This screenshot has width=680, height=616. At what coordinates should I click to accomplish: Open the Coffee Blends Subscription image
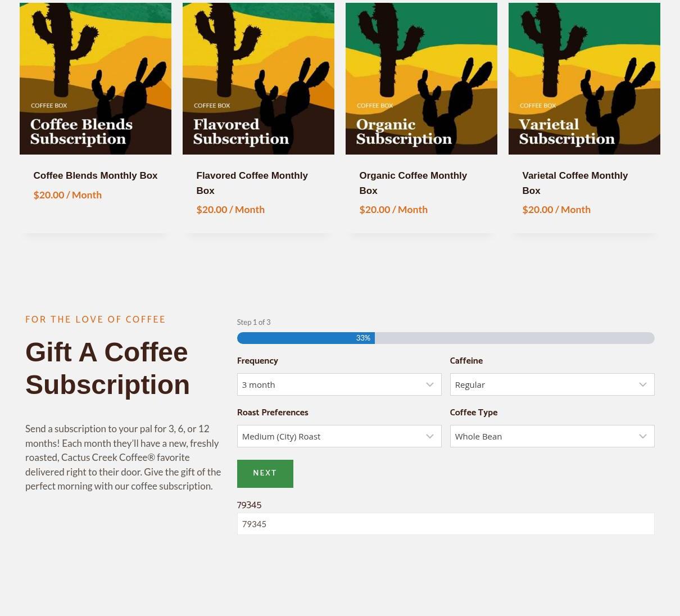tap(96, 79)
